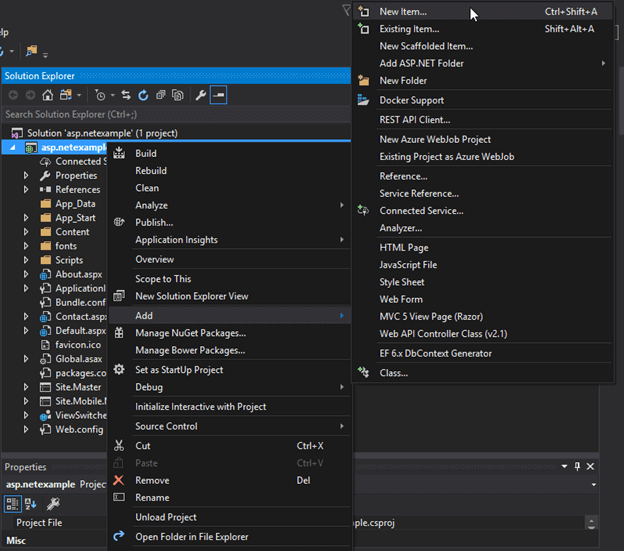
Task: Select Web Form in the Add submenu
Action: tap(401, 299)
